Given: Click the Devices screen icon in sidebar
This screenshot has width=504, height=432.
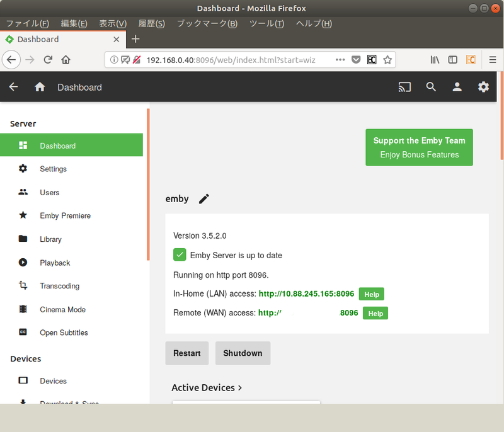Looking at the screenshot, I should 23,380.
